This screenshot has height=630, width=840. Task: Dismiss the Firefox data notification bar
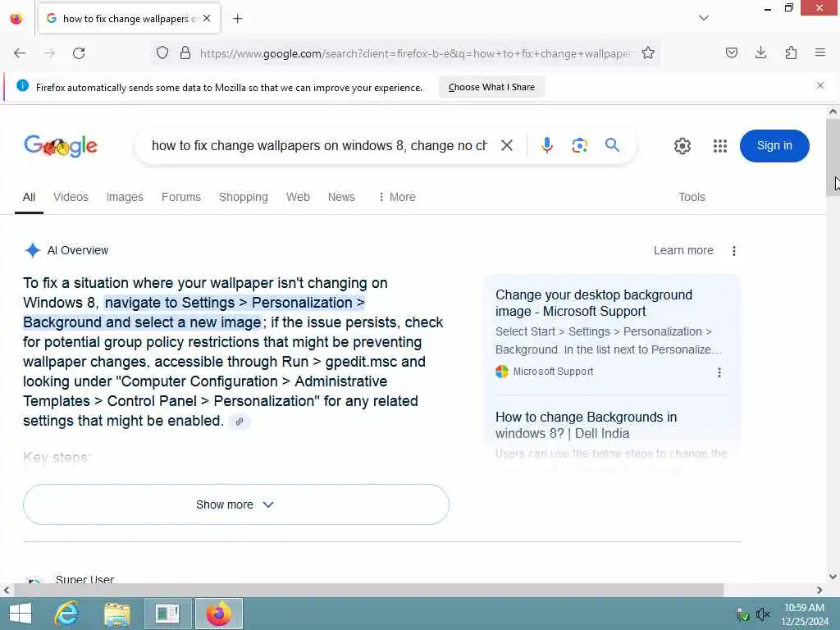pyautogui.click(x=820, y=85)
